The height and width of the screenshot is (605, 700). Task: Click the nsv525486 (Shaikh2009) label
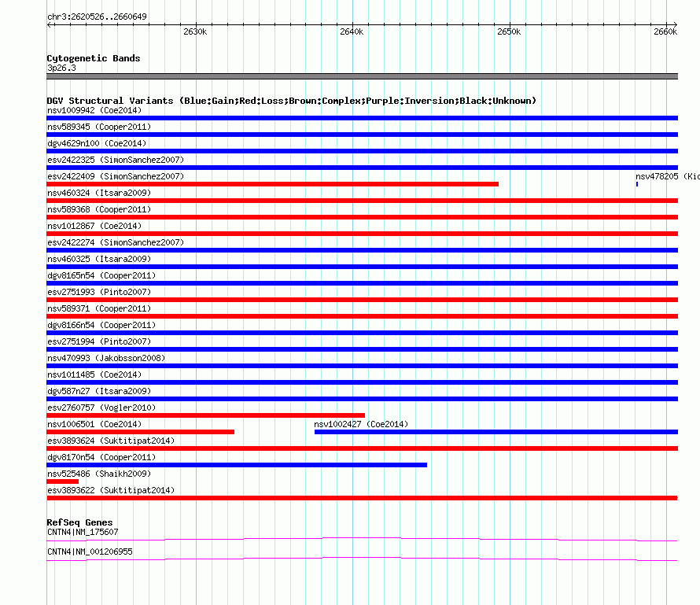(99, 474)
